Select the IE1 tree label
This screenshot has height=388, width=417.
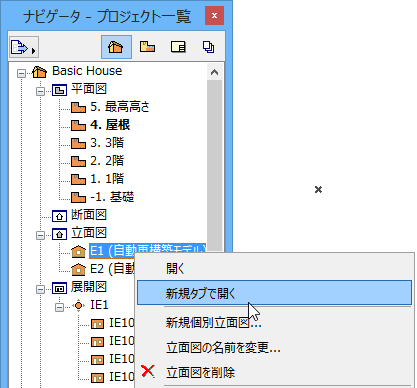[99, 305]
